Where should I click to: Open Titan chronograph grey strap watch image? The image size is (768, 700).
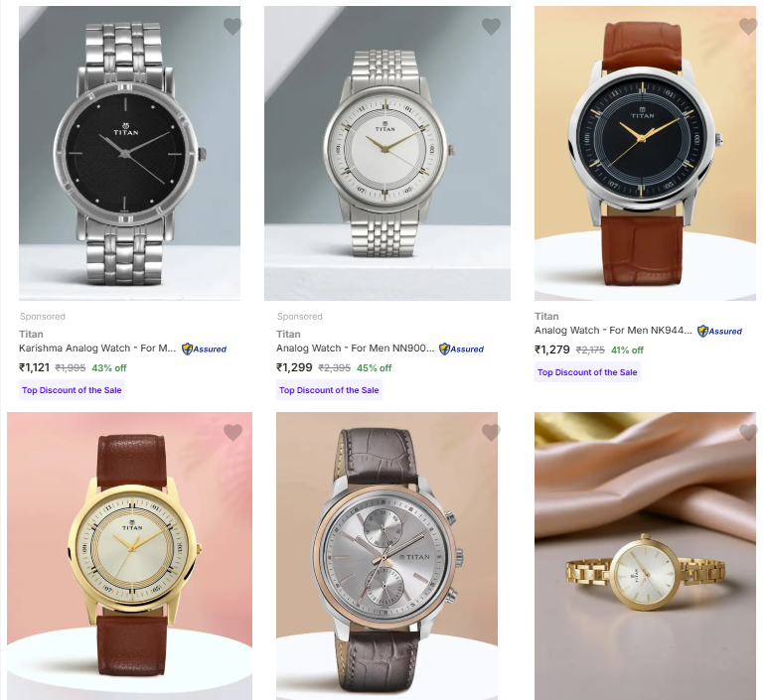(x=386, y=556)
